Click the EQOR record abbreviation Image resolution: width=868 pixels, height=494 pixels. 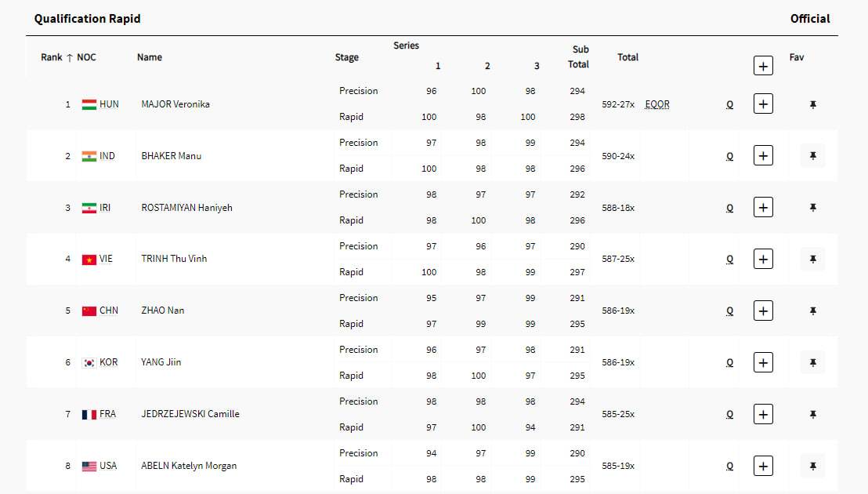click(657, 104)
